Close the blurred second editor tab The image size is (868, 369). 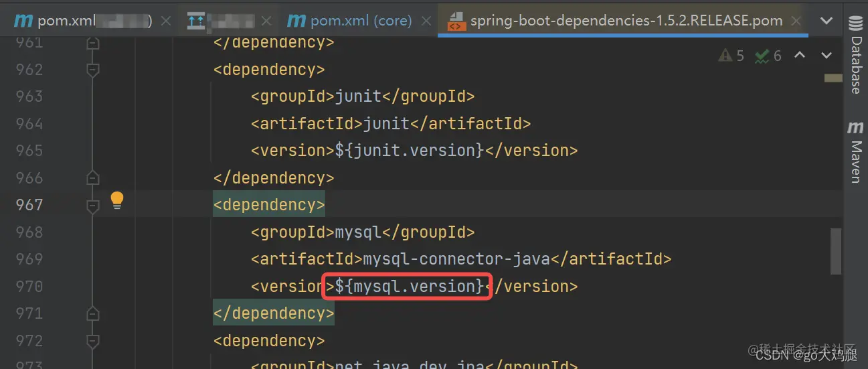pyautogui.click(x=266, y=21)
